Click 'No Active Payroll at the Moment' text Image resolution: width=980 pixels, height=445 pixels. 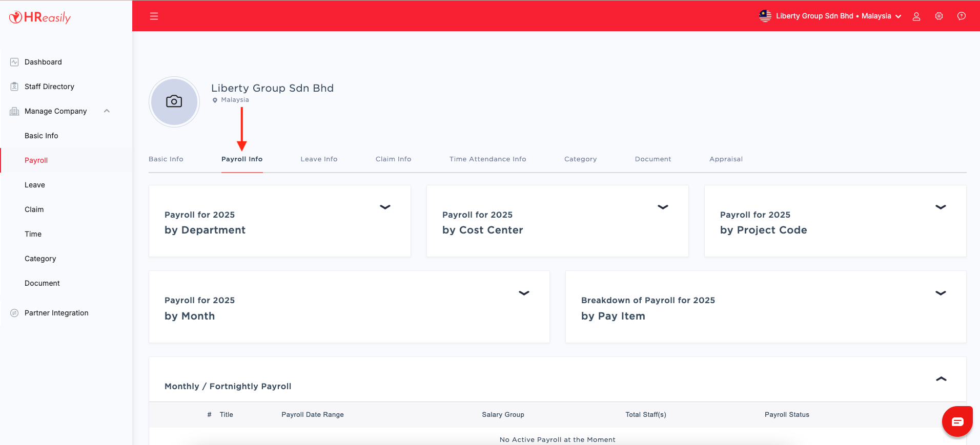pos(558,439)
